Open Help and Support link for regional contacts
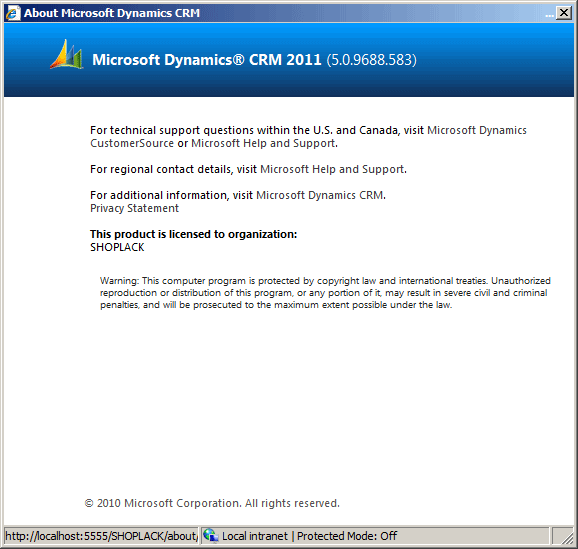The width and height of the screenshot is (578, 549). (332, 169)
